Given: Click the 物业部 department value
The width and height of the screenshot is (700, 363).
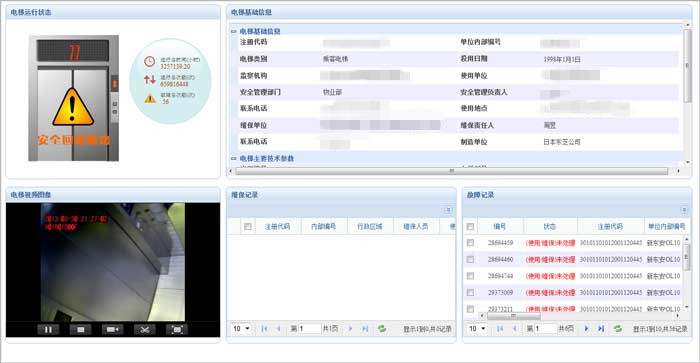Looking at the screenshot, I should pyautogui.click(x=332, y=92).
